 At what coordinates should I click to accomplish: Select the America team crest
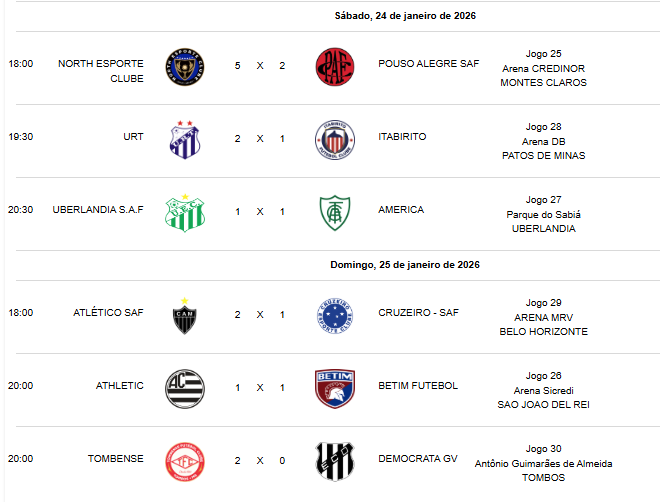(x=334, y=212)
